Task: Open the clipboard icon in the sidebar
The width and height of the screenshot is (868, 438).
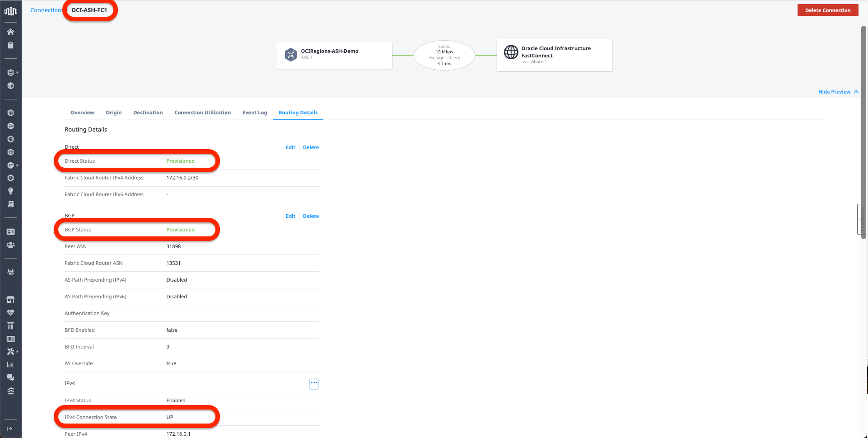Action: tap(10, 45)
